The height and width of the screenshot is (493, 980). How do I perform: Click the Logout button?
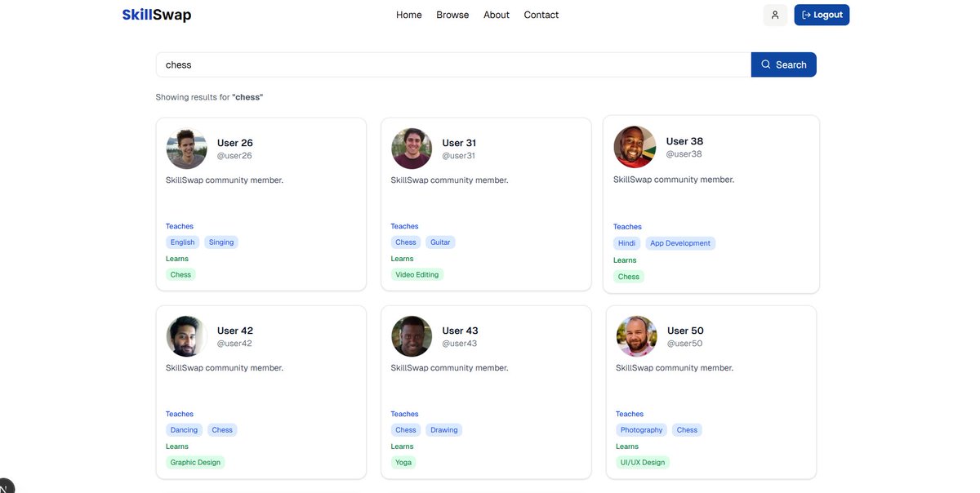click(x=822, y=13)
